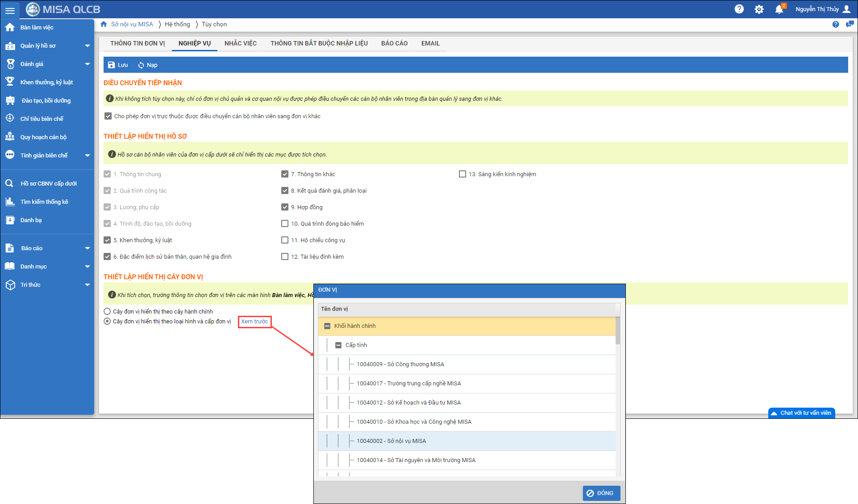The height and width of the screenshot is (504, 858).
Task: Click the notification bell icon
Action: [779, 9]
